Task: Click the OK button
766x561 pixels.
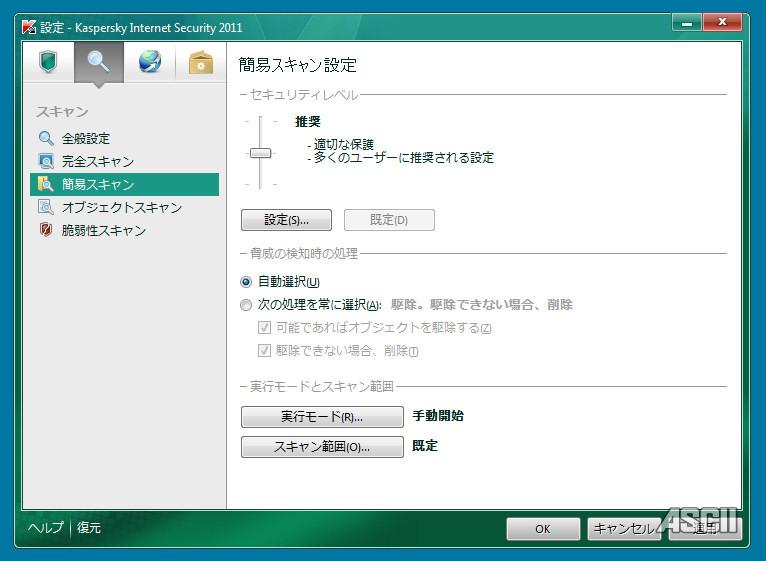Action: tap(543, 529)
